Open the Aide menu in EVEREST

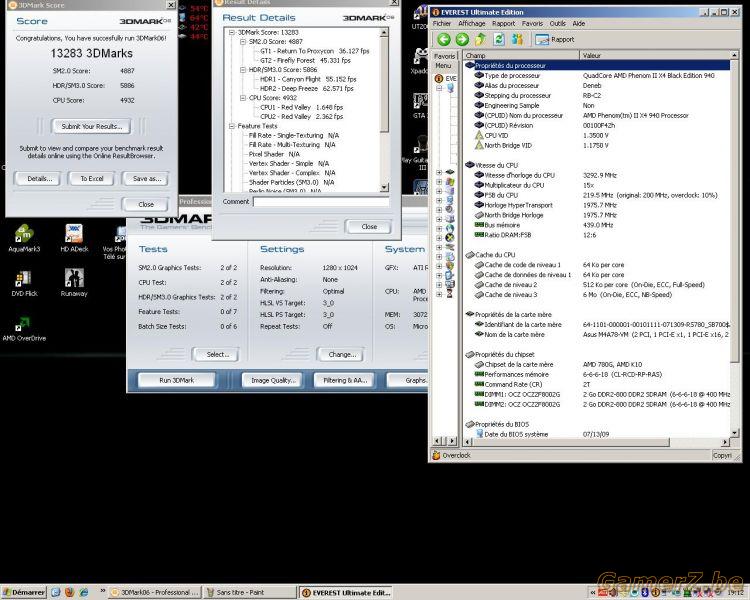point(579,23)
